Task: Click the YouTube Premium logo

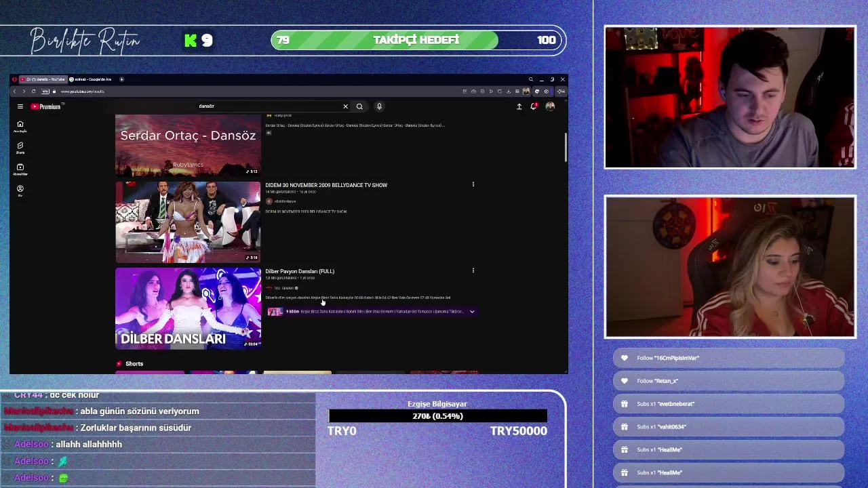Action: click(x=45, y=106)
